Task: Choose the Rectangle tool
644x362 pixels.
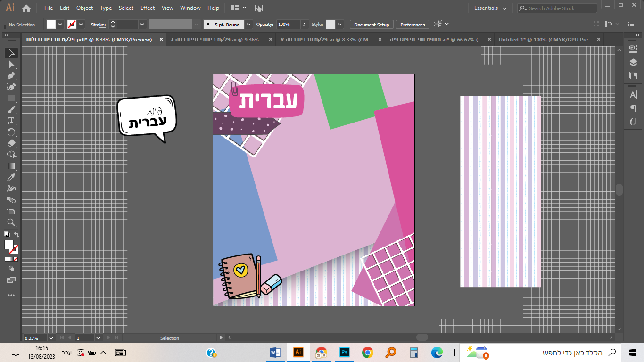Action: (x=11, y=98)
